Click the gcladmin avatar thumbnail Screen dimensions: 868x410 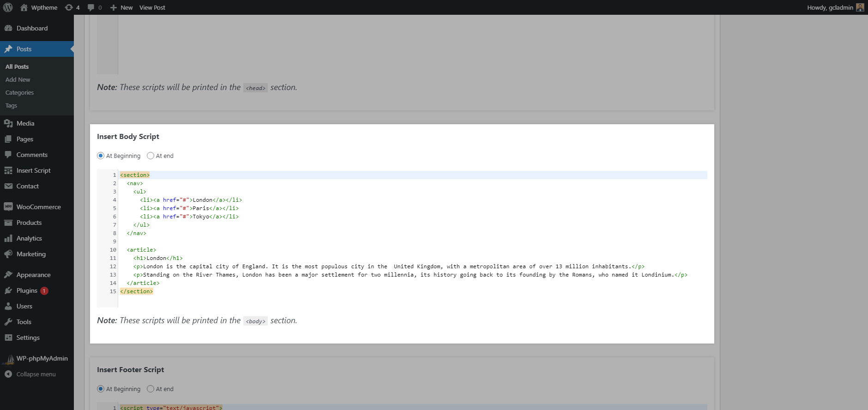click(860, 7)
